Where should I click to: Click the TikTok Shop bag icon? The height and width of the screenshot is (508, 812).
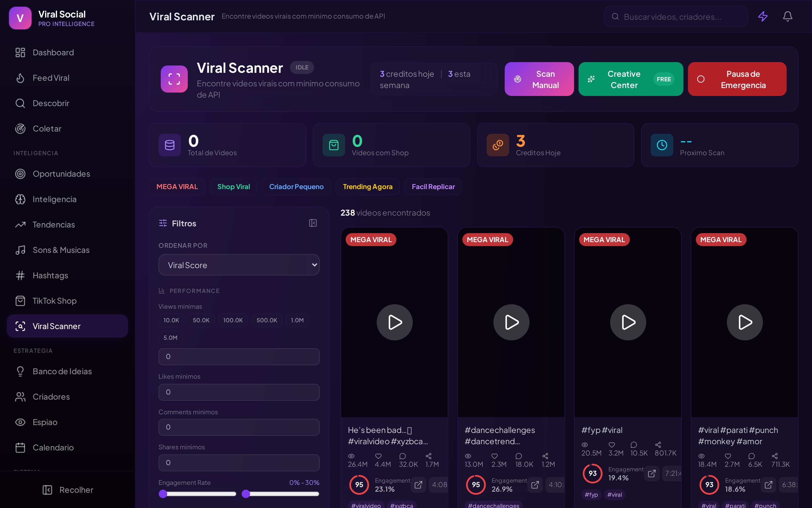tap(20, 301)
